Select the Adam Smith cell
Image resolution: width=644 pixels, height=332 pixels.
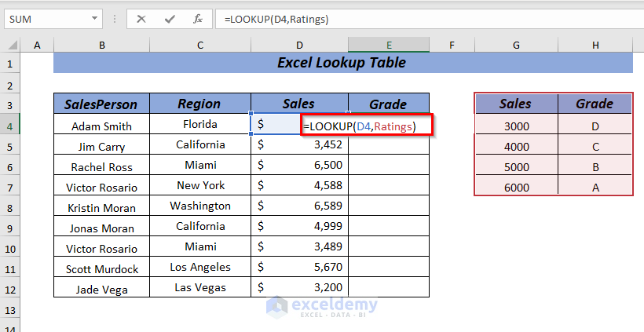tap(101, 124)
